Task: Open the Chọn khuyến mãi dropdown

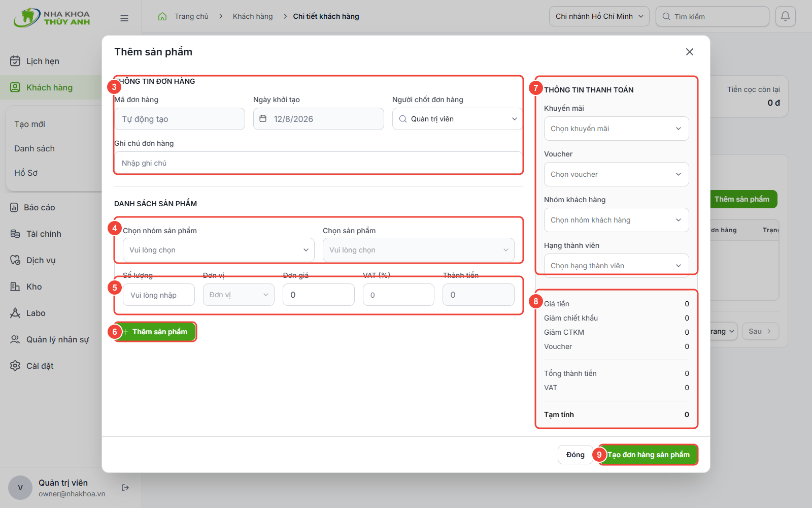Action: (617, 129)
